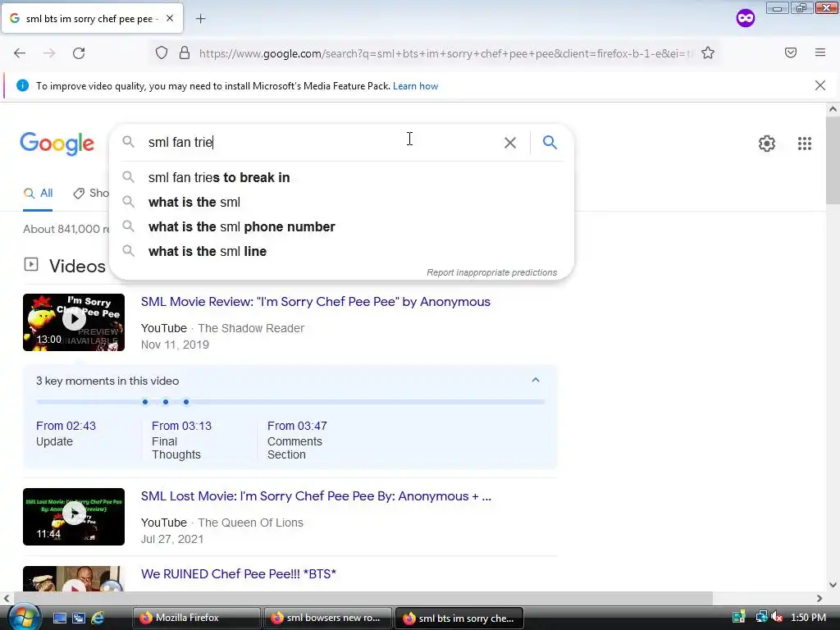Click the horizontal scrollbar left arrow
840x630 pixels.
pyautogui.click(x=7, y=598)
